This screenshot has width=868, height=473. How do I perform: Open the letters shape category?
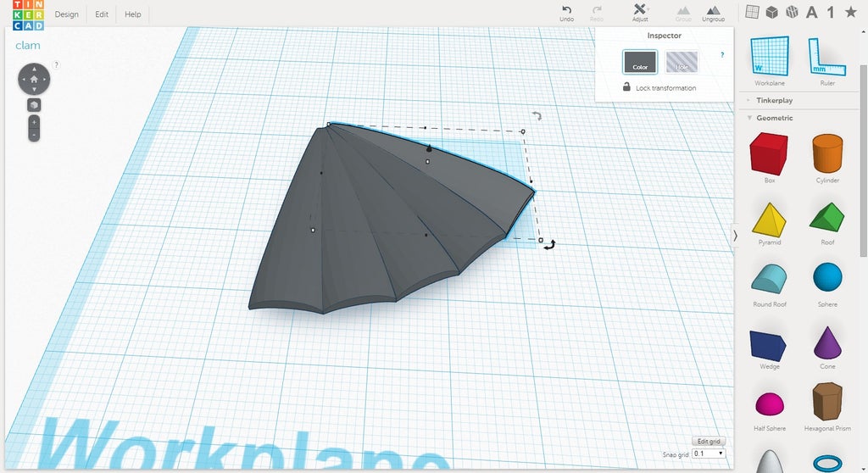[x=812, y=12]
